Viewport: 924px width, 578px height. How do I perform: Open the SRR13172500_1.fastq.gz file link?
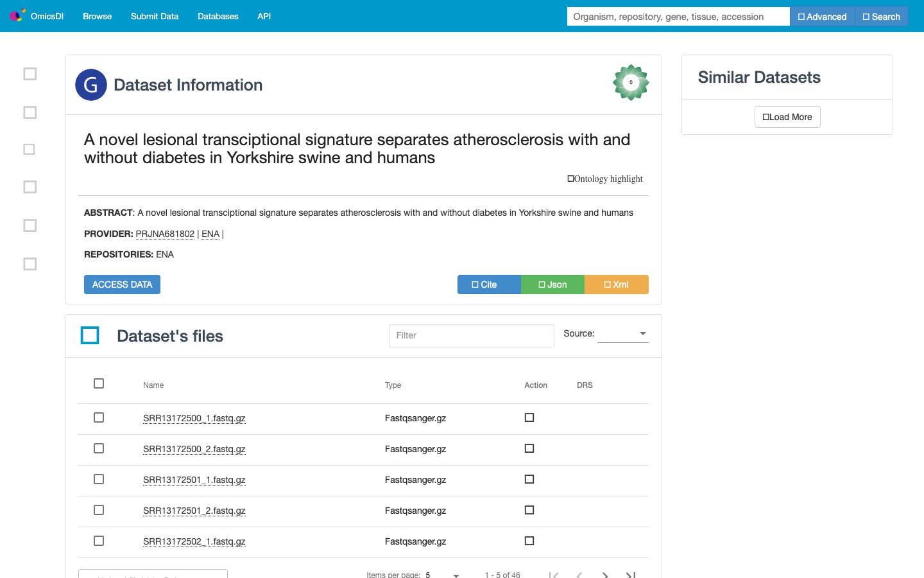tap(194, 418)
